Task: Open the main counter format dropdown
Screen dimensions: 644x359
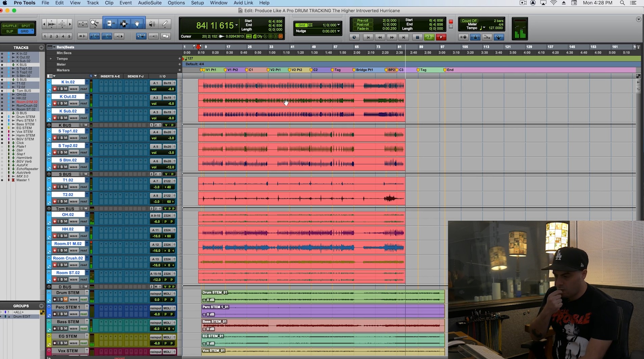Action: pyautogui.click(x=236, y=25)
